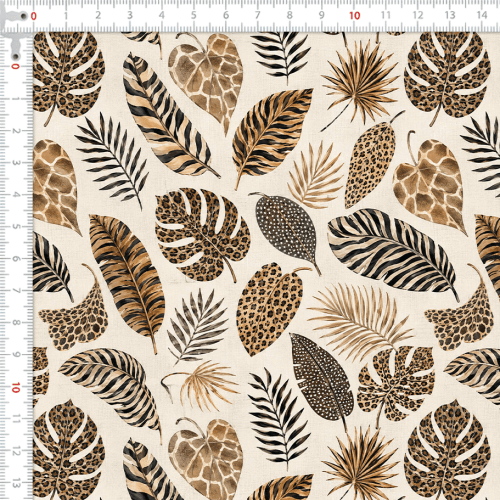Click the number 3 on the horizontal ruler
The height and width of the screenshot is (500, 500).
point(130,15)
